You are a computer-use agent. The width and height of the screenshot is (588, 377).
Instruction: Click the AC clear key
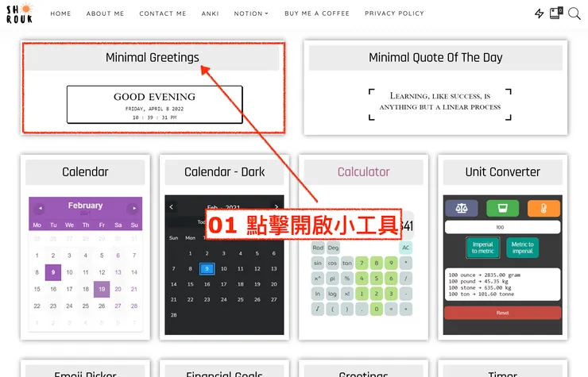click(405, 248)
